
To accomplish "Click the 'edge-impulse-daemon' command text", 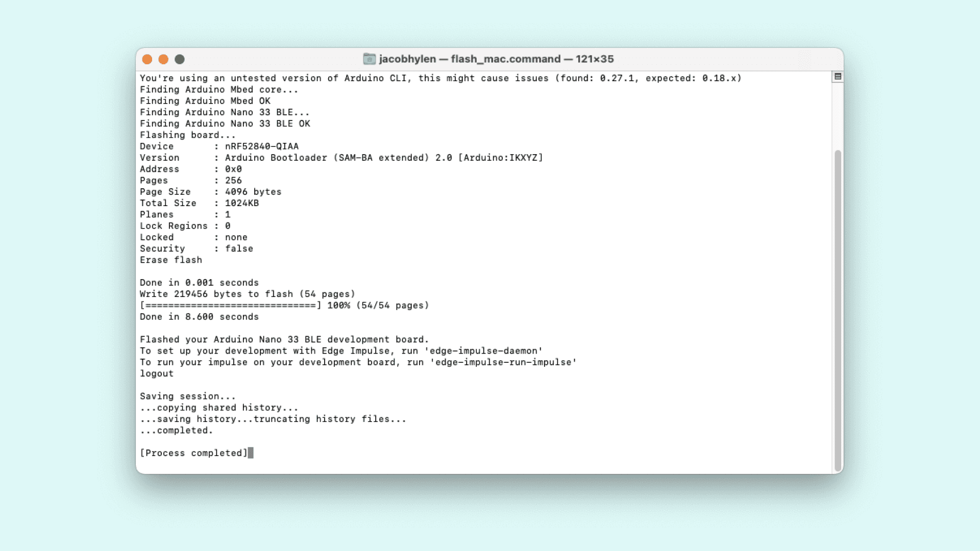I will click(x=483, y=351).
